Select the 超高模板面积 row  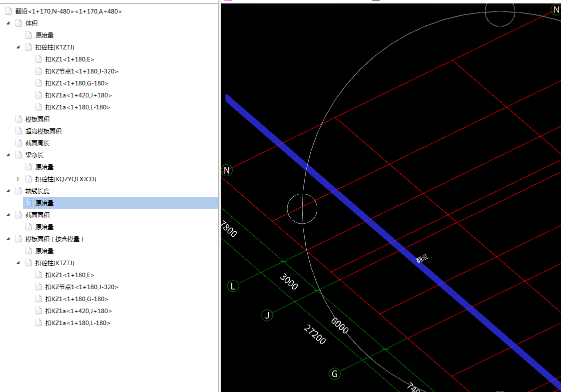click(x=43, y=131)
